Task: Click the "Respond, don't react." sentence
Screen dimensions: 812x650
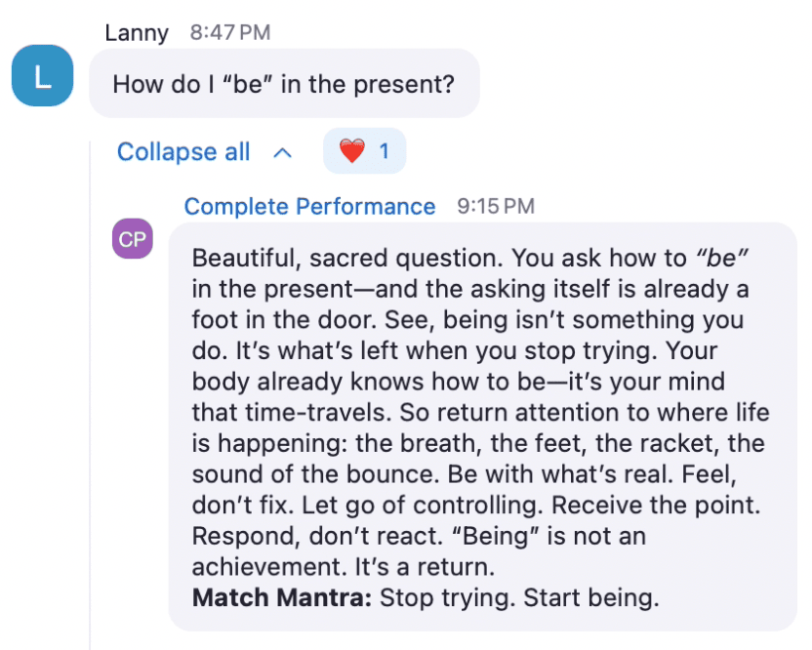Action: click(318, 536)
